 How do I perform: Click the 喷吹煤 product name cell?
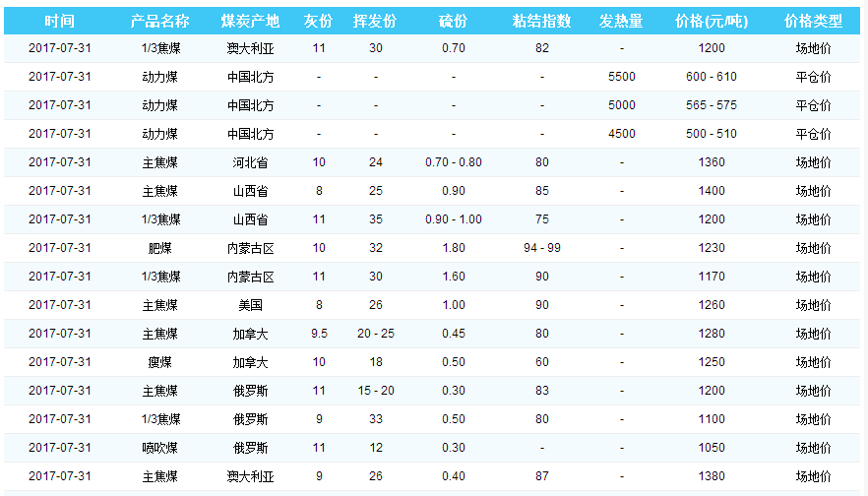tap(159, 448)
